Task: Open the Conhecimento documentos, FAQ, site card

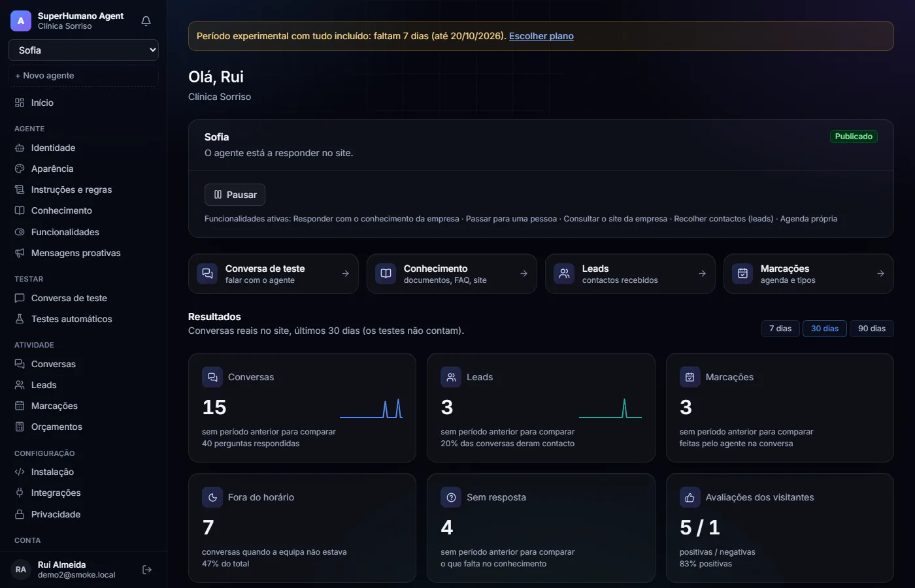Action: click(452, 274)
